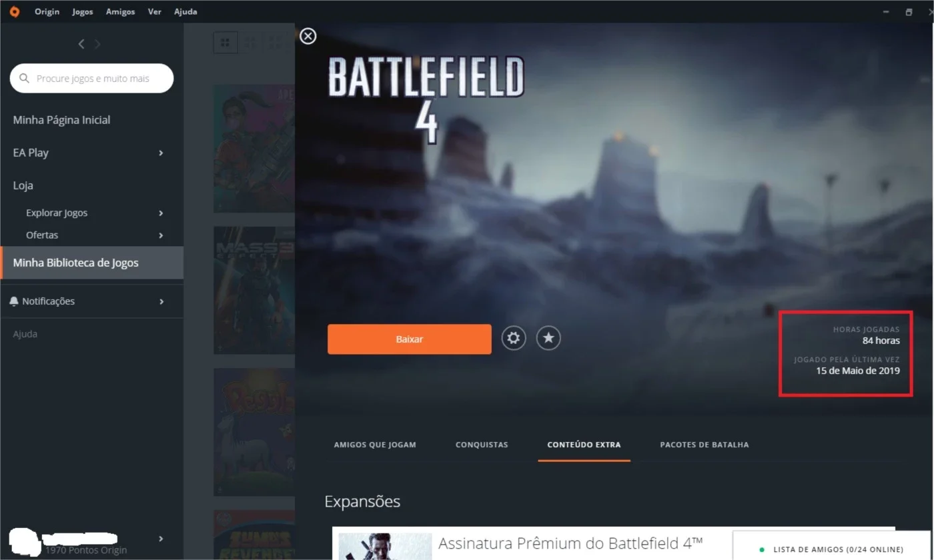Expand the EA Play chevron
The image size is (934, 560).
[161, 153]
